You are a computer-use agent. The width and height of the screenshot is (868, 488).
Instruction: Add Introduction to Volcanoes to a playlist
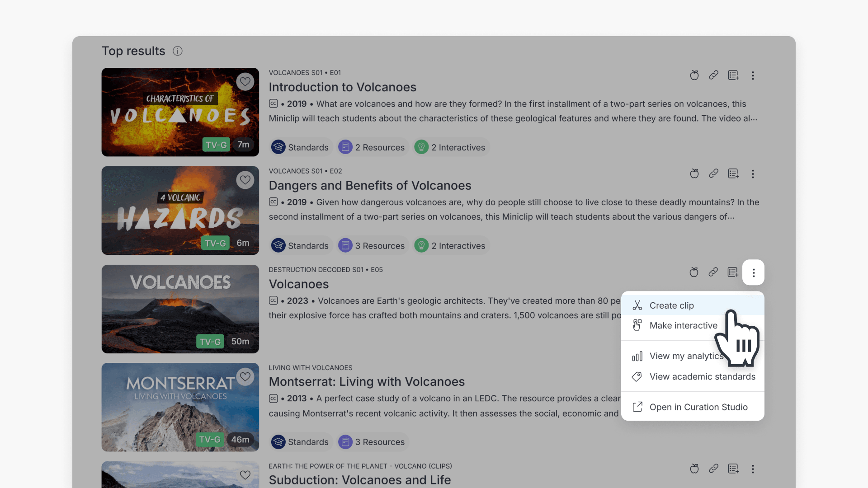(x=733, y=75)
